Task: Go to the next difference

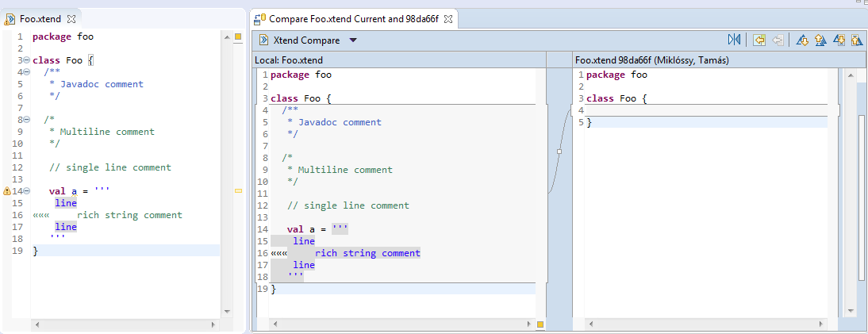Action: click(802, 40)
